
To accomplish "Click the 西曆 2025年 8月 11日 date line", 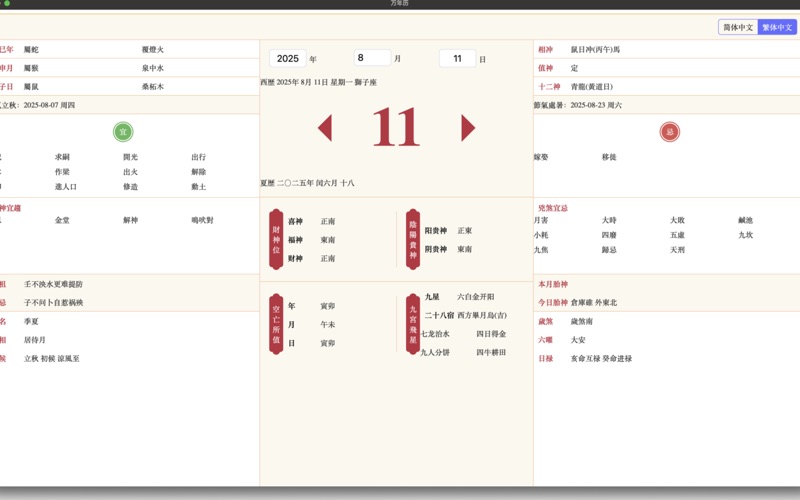I will point(319,82).
